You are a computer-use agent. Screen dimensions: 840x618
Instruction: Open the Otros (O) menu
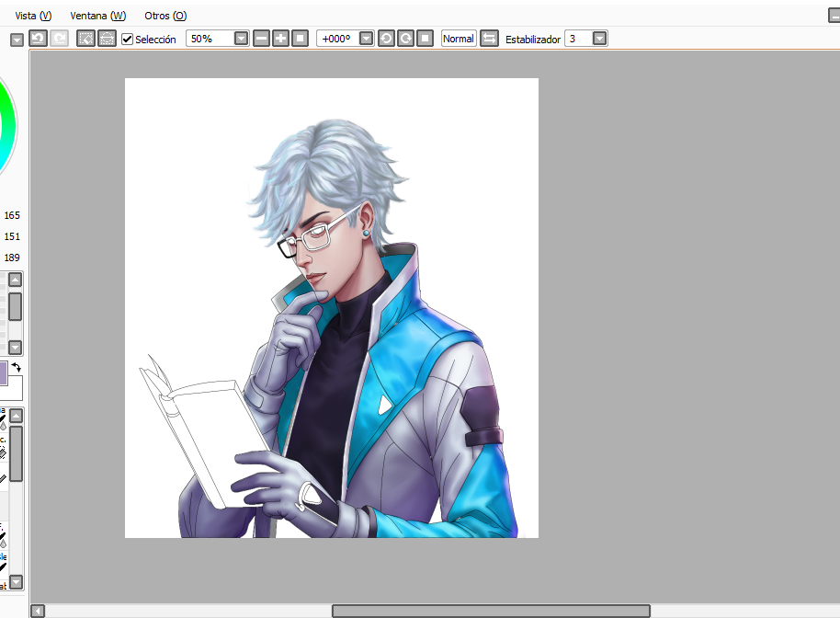(165, 16)
